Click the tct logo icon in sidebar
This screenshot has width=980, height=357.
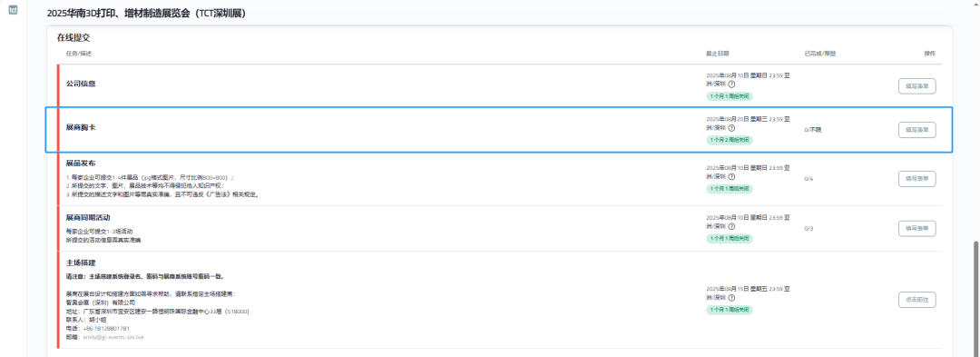tap(13, 10)
